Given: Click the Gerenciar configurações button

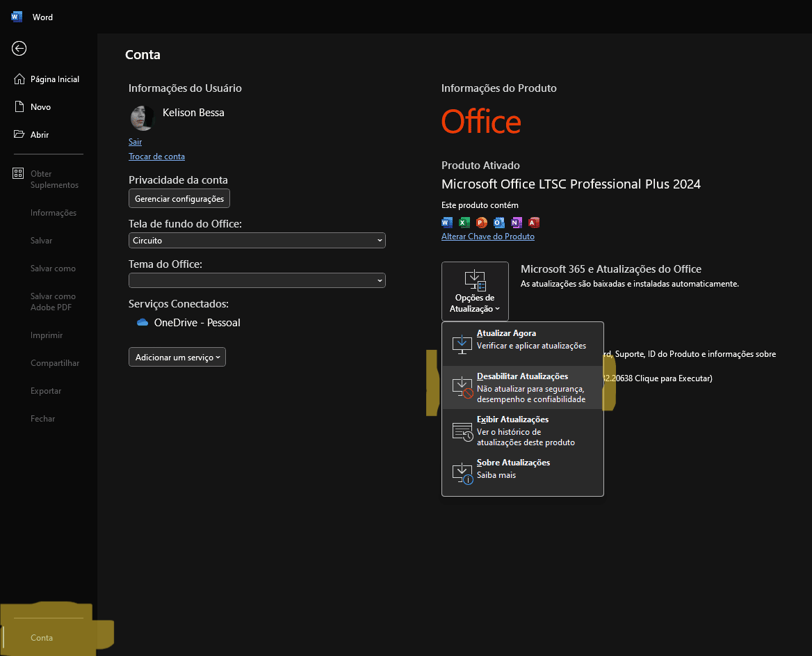Looking at the screenshot, I should 179,199.
